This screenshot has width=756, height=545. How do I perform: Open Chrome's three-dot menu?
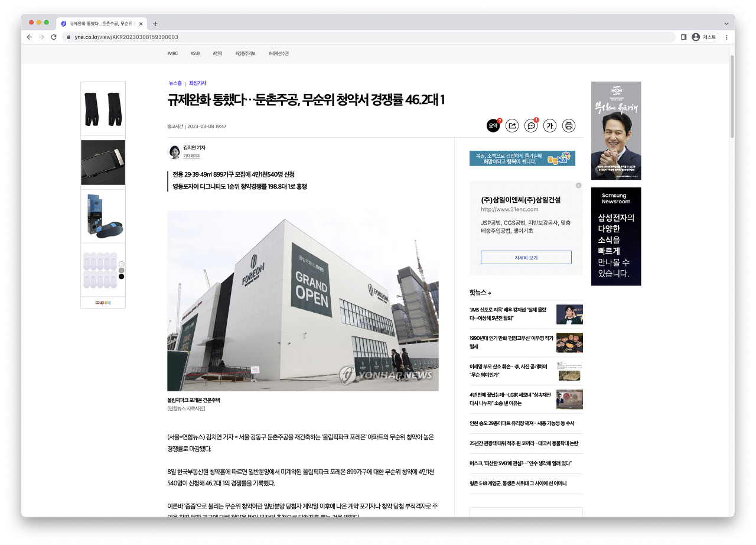click(726, 37)
